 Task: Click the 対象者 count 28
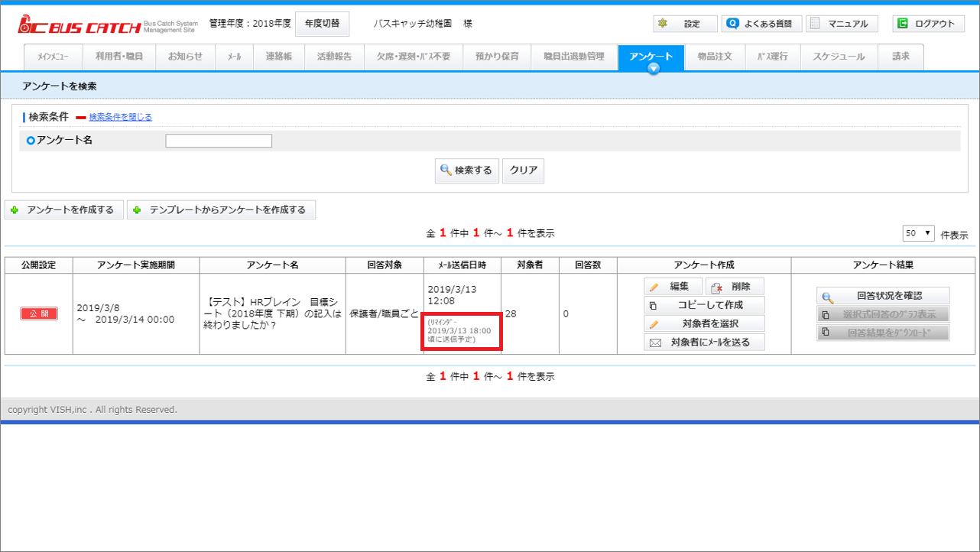511,313
